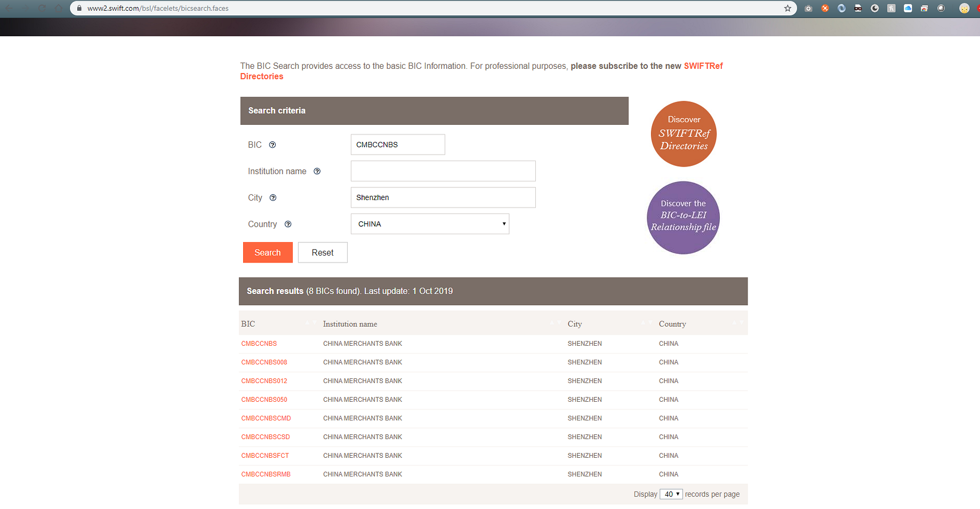The width and height of the screenshot is (980, 509).
Task: Click the gray sphere extension icon
Action: (x=941, y=8)
